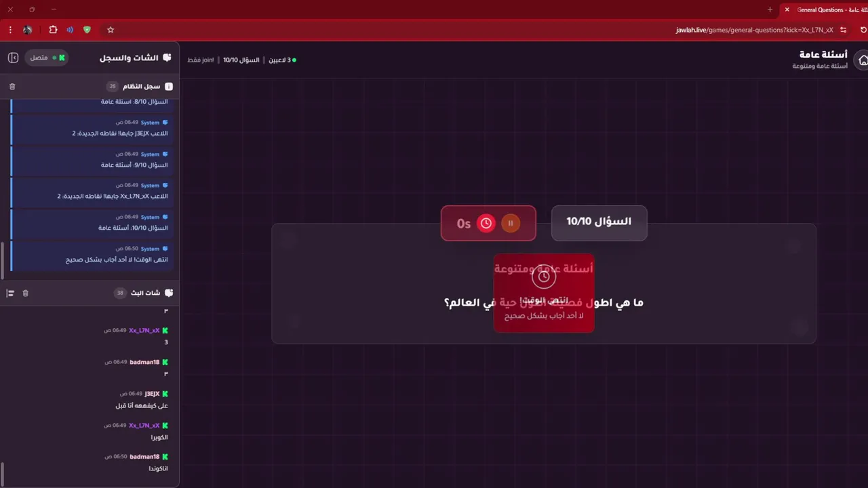Click the chat message اناكوندا
This screenshot has height=488, width=868.
coord(158,468)
